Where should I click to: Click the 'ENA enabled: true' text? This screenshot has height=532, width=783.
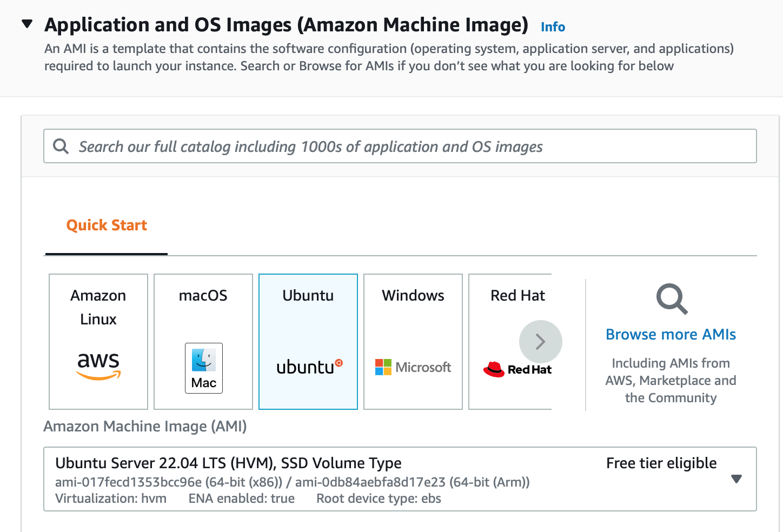(242, 498)
